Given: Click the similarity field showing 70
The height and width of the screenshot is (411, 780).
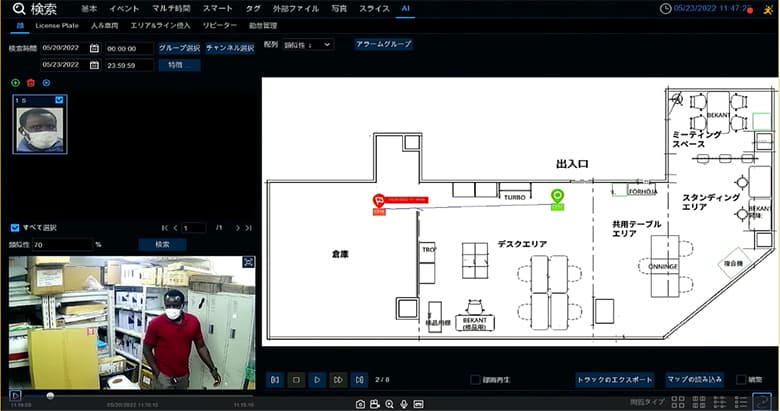Looking at the screenshot, I should tap(63, 244).
